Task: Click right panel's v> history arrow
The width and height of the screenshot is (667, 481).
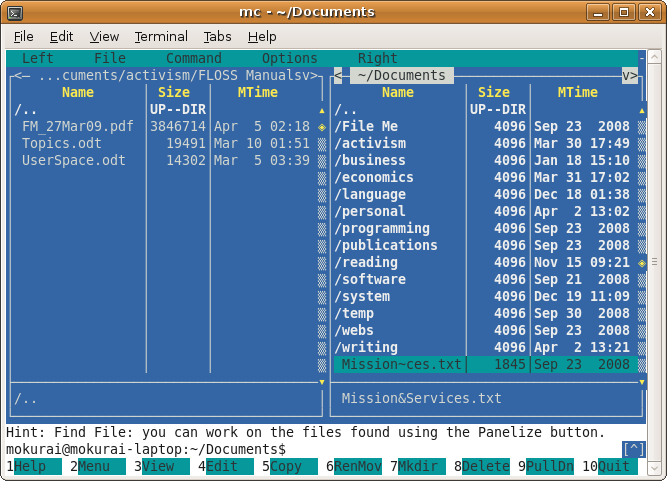Action: [630, 75]
